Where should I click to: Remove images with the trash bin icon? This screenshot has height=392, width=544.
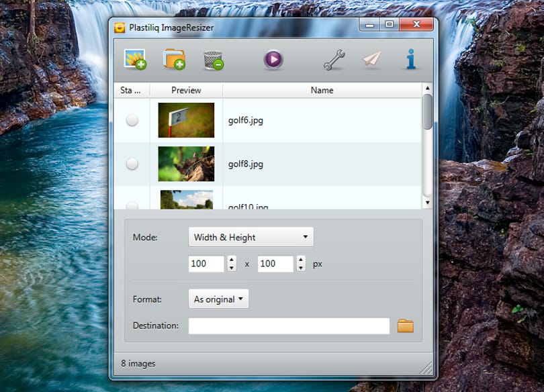[x=214, y=60]
